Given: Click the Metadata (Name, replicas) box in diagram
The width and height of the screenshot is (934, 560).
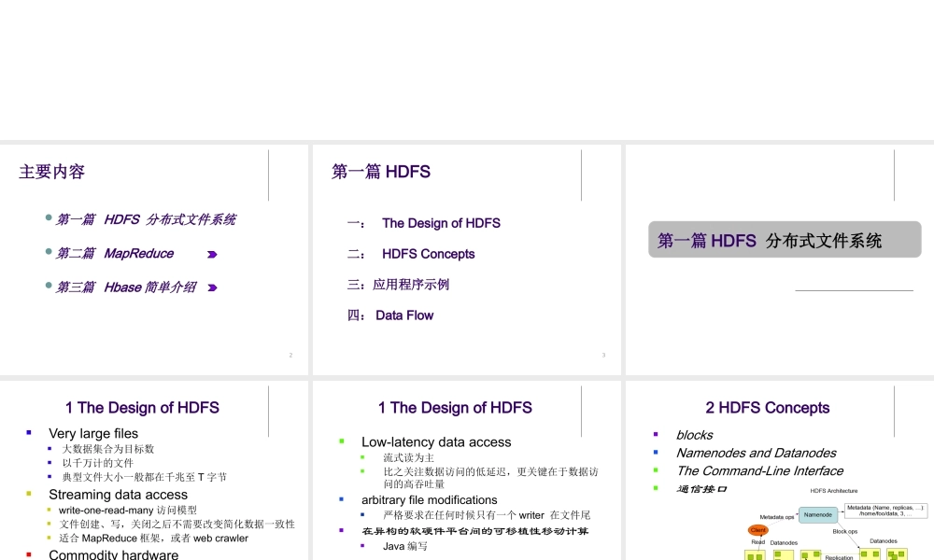Looking at the screenshot, I should (x=885, y=511).
